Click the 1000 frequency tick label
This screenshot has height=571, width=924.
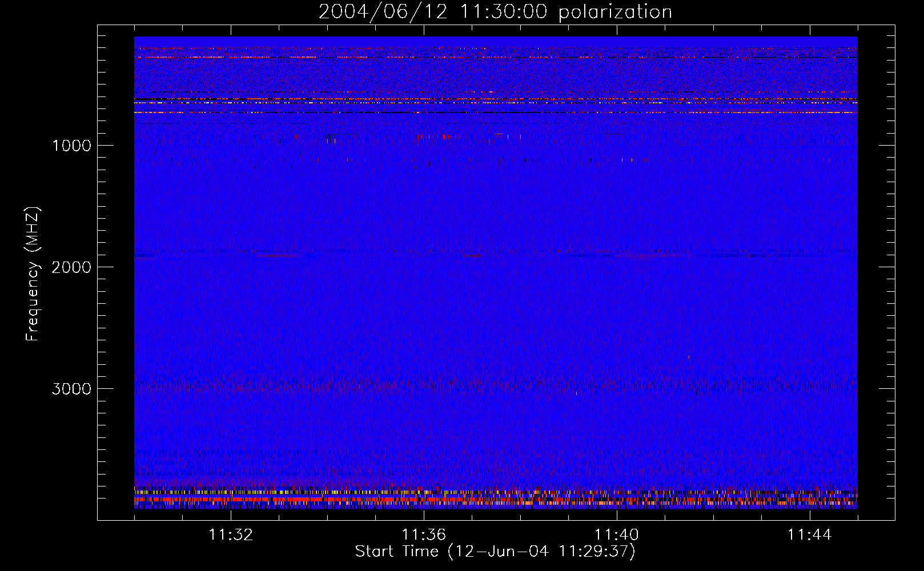click(x=71, y=146)
